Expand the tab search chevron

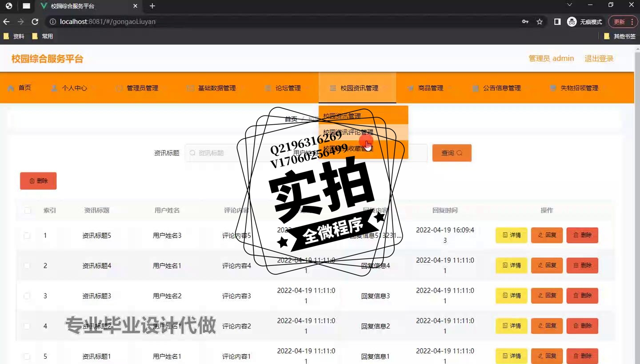point(570,5)
